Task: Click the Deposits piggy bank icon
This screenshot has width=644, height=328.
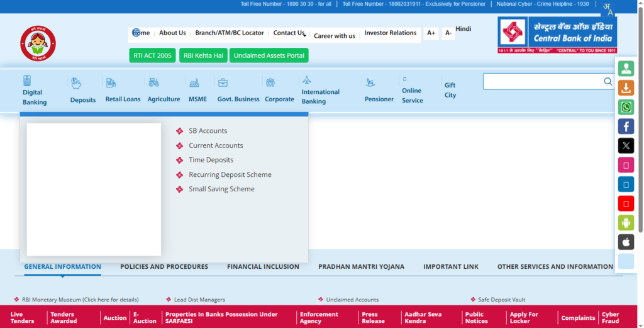Action: (x=76, y=83)
